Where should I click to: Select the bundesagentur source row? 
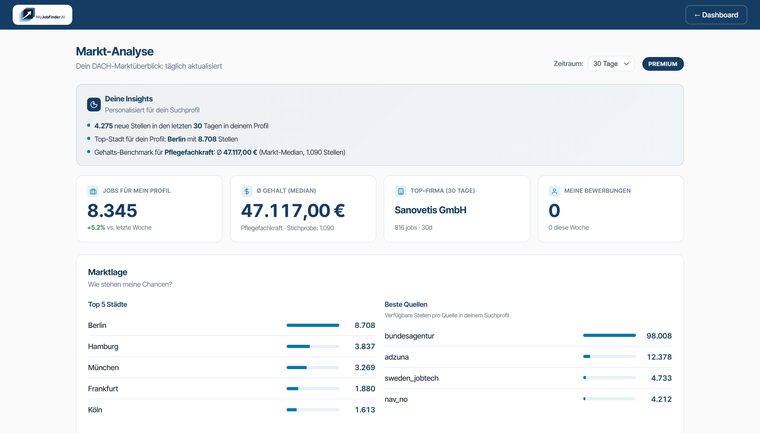coord(528,336)
